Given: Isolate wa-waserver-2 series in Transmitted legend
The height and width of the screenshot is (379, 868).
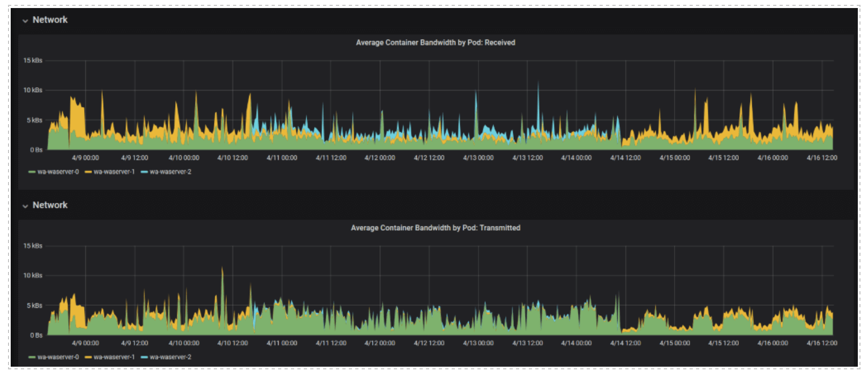Looking at the screenshot, I should pos(170,358).
